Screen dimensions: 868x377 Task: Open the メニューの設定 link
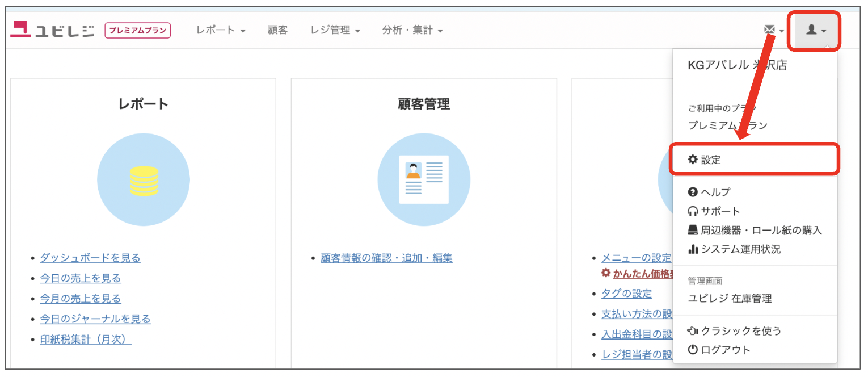pos(637,258)
